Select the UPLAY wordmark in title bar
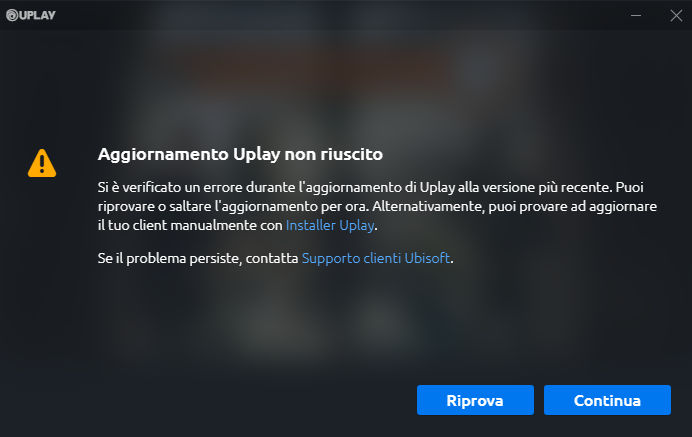The width and height of the screenshot is (692, 437). pyautogui.click(x=38, y=15)
